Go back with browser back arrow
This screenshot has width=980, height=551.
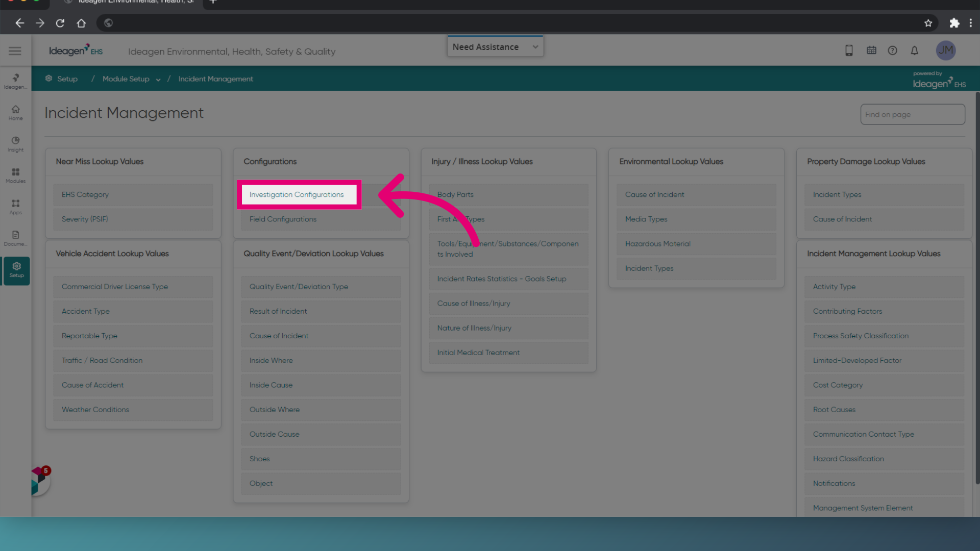19,23
